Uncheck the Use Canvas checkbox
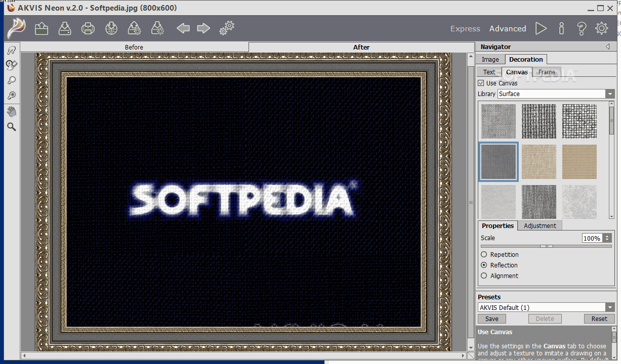 tap(481, 83)
